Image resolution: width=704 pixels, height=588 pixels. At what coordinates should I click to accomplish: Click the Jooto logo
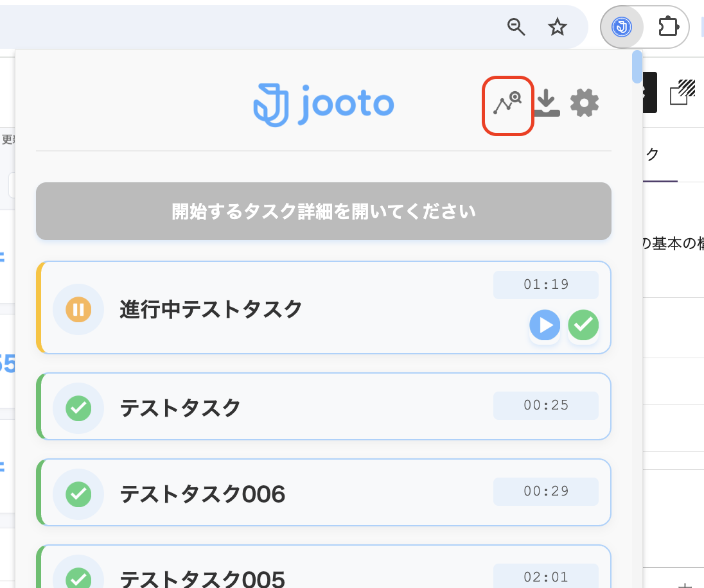tap(324, 101)
